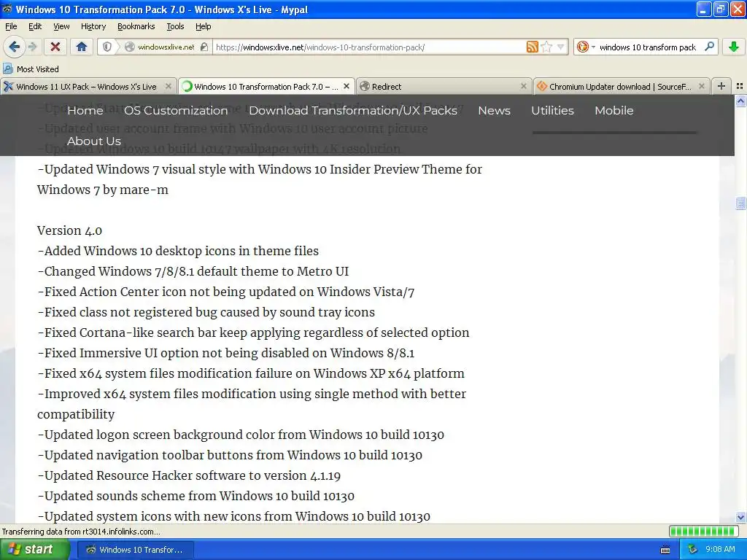Open the downloads panel green arrow
Screen dimensions: 747x560
tap(734, 47)
